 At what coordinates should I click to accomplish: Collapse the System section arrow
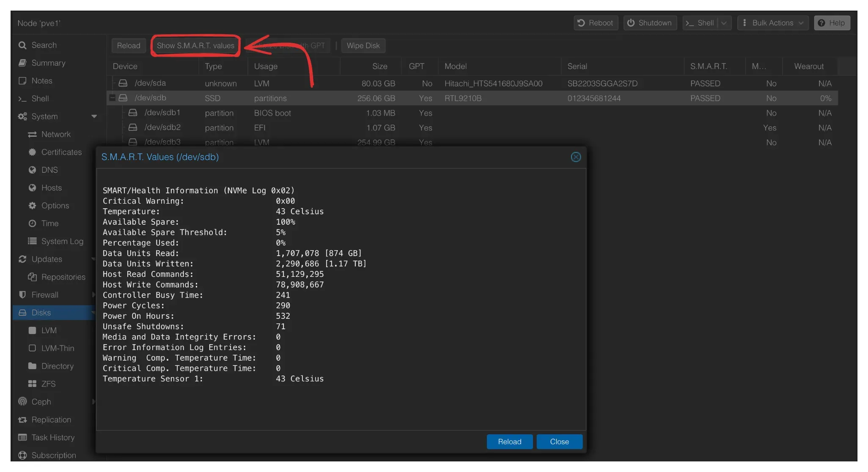[x=94, y=116]
